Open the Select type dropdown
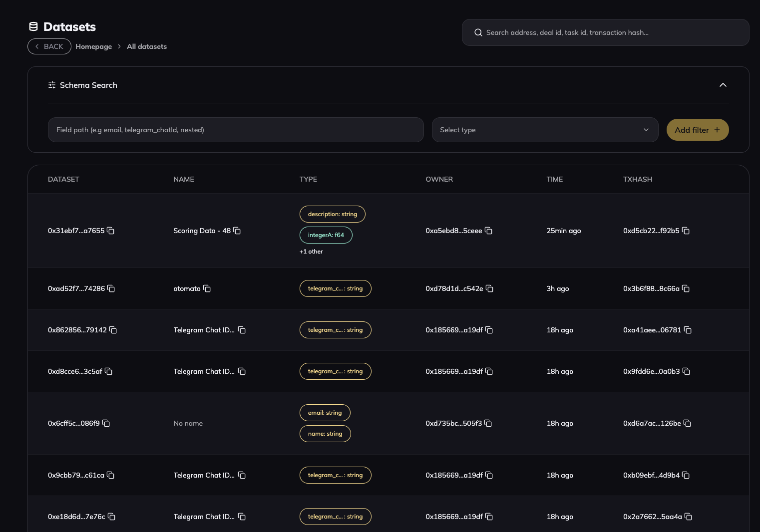The height and width of the screenshot is (532, 760). click(545, 130)
